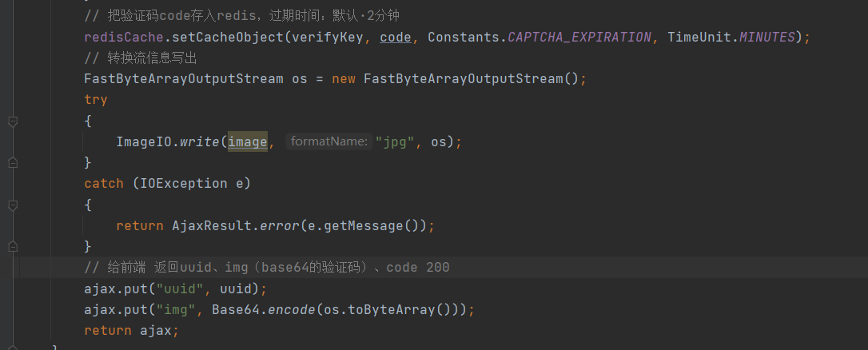Click the FastByteArrayOutputStream type declaration
Screen dimensions: 868x350
pyautogui.click(x=184, y=78)
